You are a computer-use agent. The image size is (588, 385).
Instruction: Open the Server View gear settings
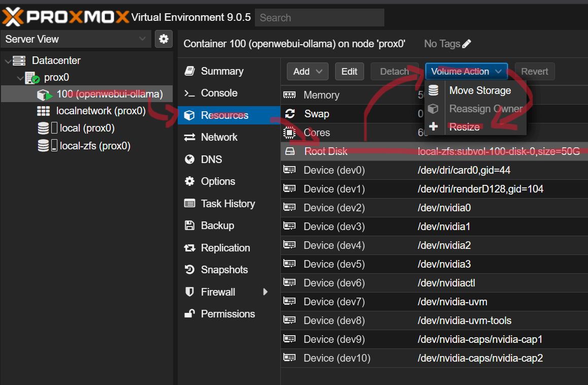click(164, 39)
